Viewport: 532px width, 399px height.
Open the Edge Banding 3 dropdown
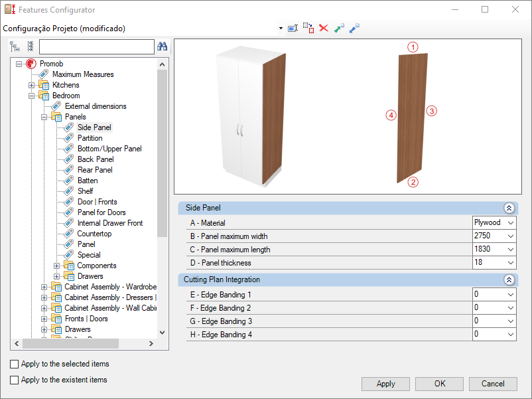pyautogui.click(x=511, y=321)
